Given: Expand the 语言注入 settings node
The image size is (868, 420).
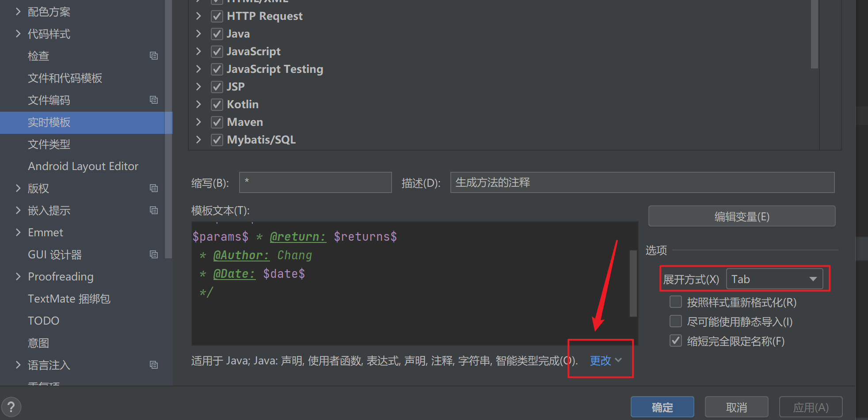Looking at the screenshot, I should coord(18,365).
